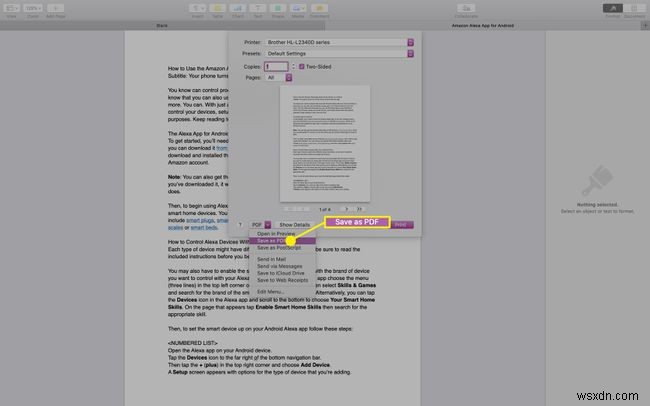650x406 pixels.
Task: Switch to Amazon Alexa App for Android tab
Action: [483, 26]
